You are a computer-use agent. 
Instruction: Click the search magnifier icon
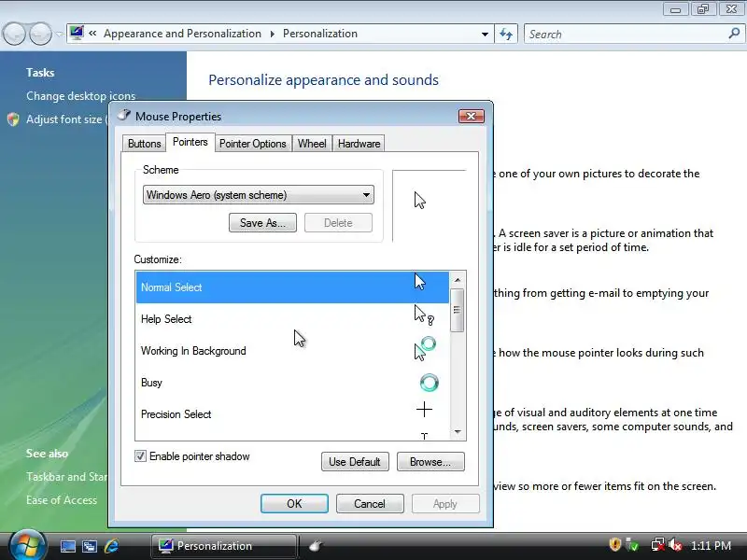pyautogui.click(x=734, y=34)
